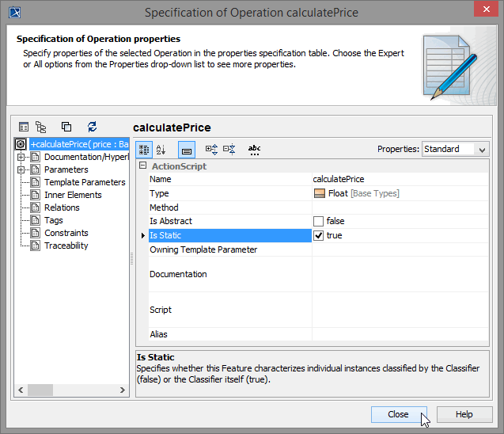Click the categorized view icon in properties toolbar
Screen dimensions: 504x434
pos(144,149)
